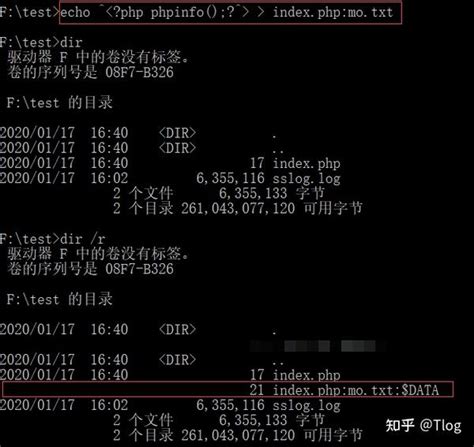The image size is (474, 447).
Task: Click sslog.log in the dir /r listing
Action: tap(306, 405)
